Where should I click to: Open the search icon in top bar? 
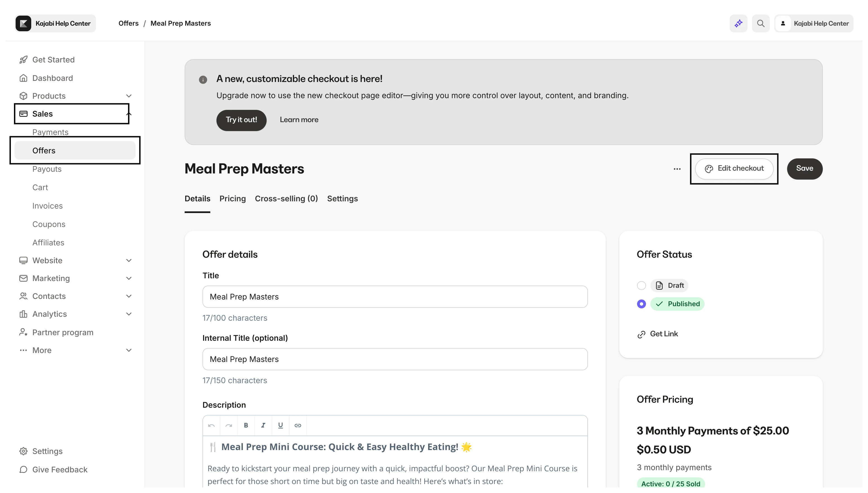click(761, 23)
